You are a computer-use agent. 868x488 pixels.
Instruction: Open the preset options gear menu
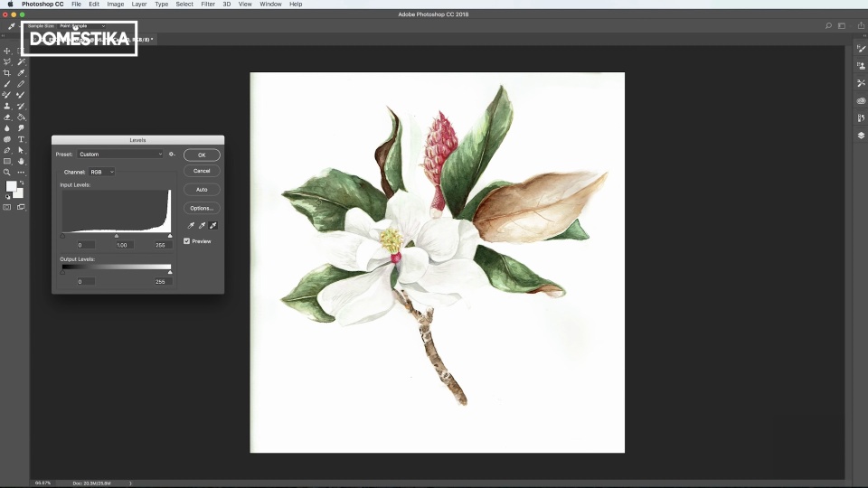(x=172, y=155)
